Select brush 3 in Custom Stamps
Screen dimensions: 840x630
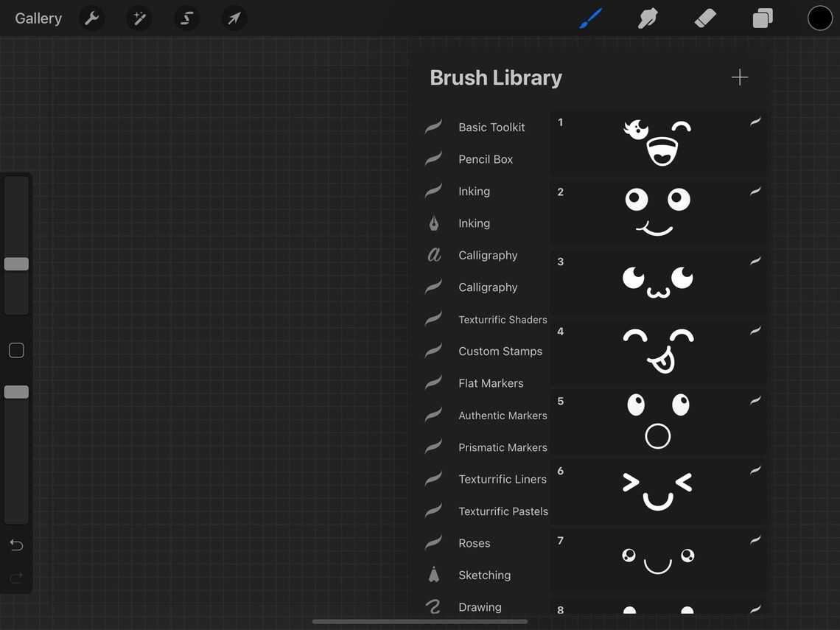(x=658, y=282)
